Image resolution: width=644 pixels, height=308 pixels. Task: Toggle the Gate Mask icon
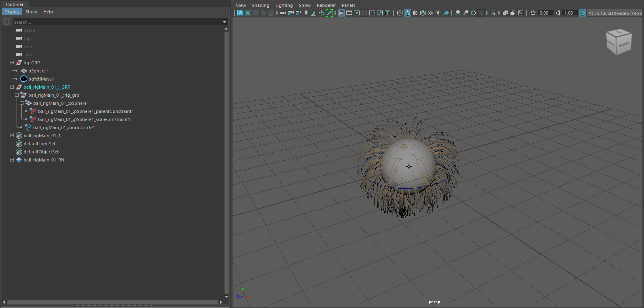[364, 13]
